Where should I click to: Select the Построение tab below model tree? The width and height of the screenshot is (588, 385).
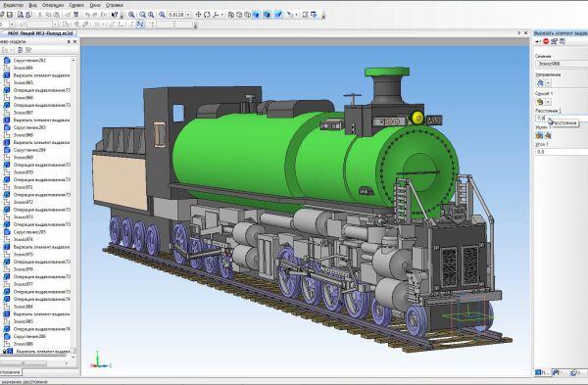tap(10, 372)
